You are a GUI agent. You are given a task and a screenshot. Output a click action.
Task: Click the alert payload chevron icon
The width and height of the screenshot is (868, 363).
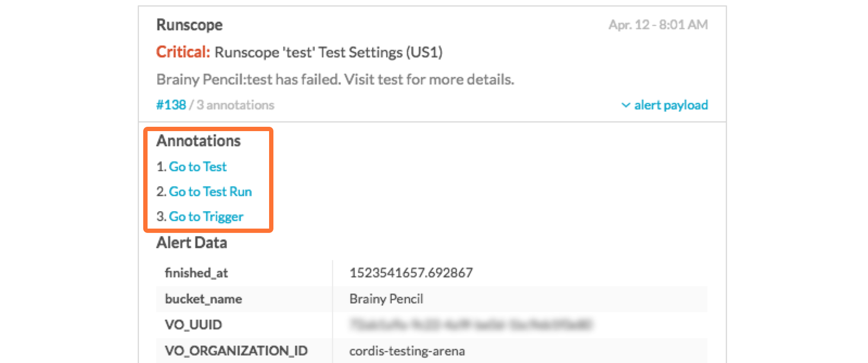(627, 105)
